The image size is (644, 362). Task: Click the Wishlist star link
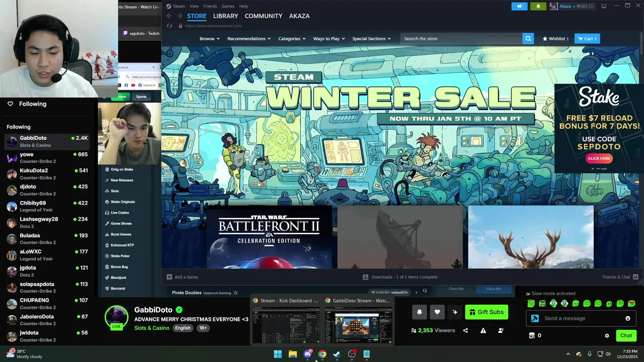(555, 38)
